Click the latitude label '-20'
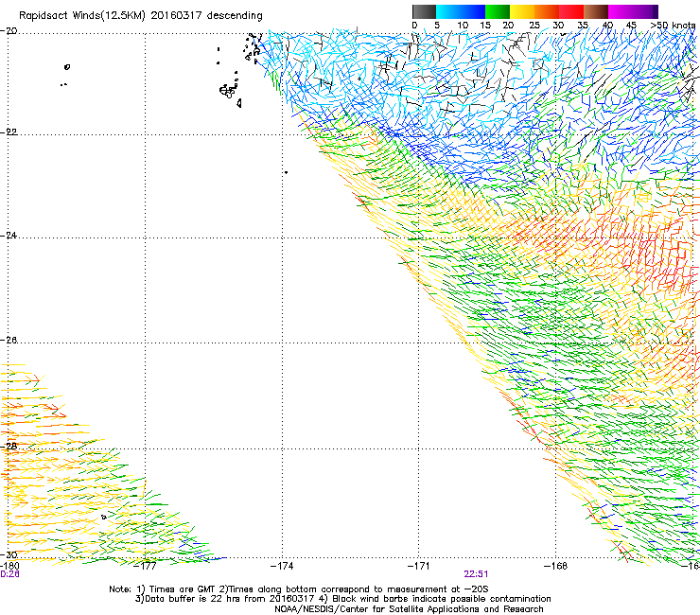This screenshot has width=700, height=615. click(9, 31)
